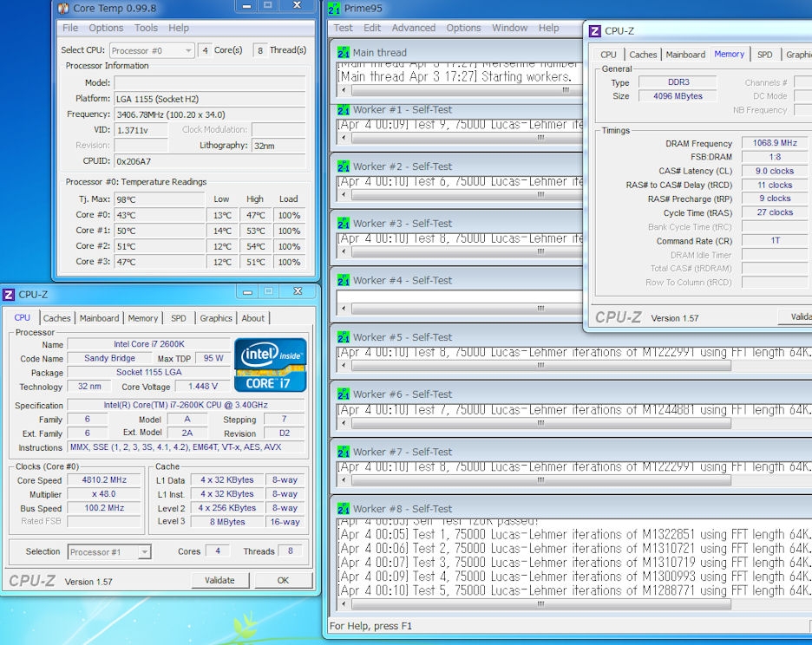Click the Worker #2 Self-Test window icon
812x645 pixels.
344,166
